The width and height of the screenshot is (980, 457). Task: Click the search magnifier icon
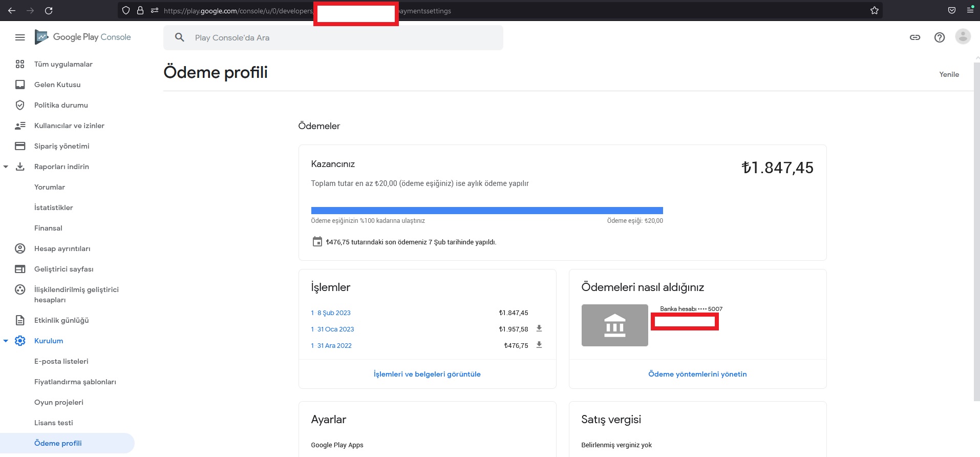(179, 37)
